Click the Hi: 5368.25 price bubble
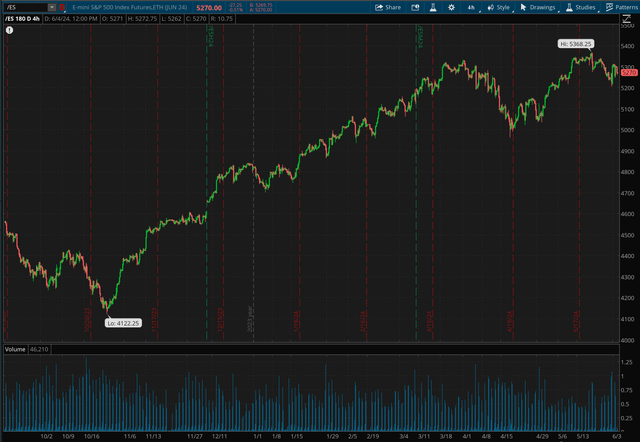 click(576, 44)
